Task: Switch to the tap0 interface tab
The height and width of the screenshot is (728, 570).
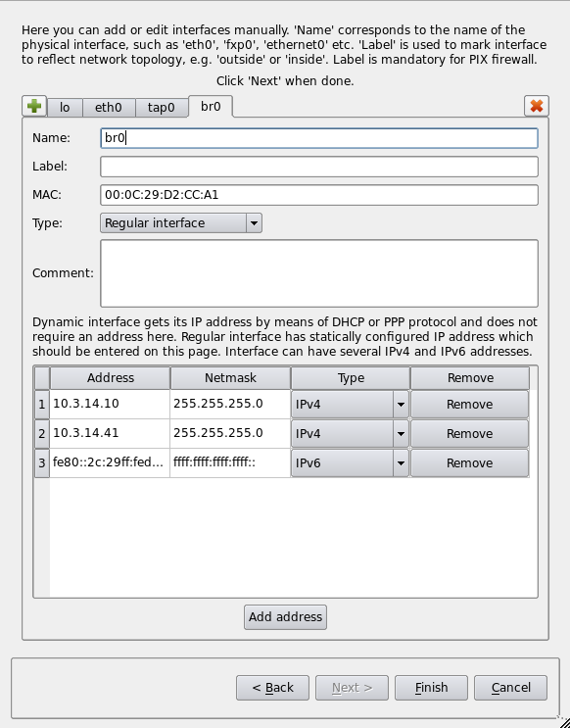Action: (x=162, y=108)
